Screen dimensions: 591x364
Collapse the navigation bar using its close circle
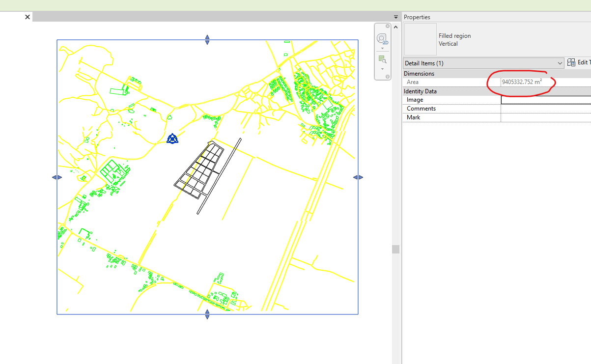[x=388, y=26]
